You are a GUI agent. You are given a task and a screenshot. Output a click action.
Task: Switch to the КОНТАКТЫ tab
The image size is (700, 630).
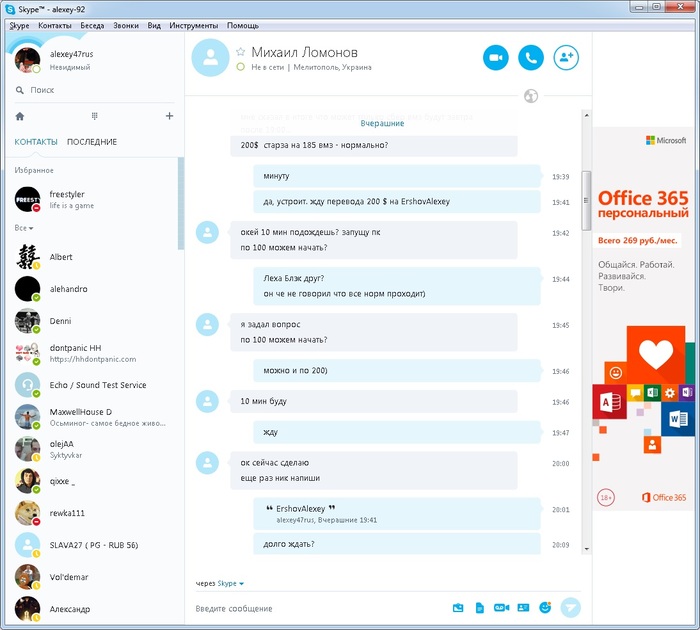tap(36, 142)
